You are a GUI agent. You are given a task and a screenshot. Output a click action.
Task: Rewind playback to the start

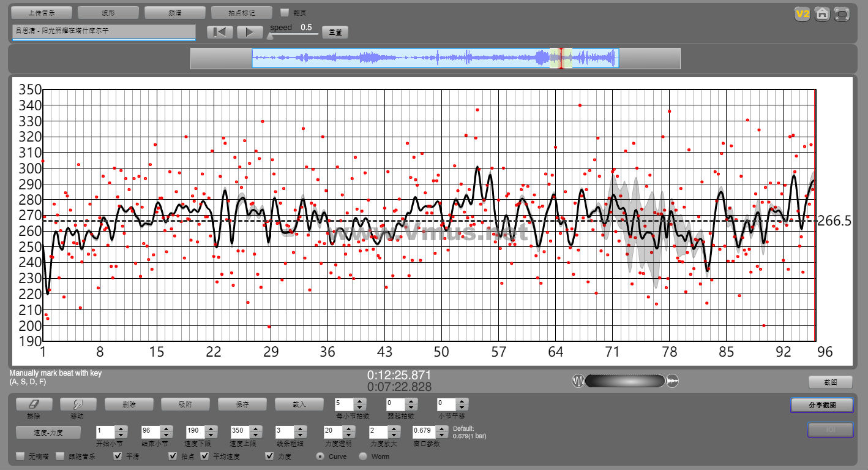click(x=220, y=32)
